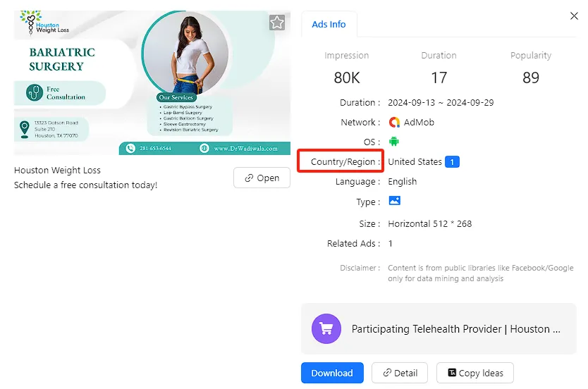Click the Android OS icon

coord(394,142)
